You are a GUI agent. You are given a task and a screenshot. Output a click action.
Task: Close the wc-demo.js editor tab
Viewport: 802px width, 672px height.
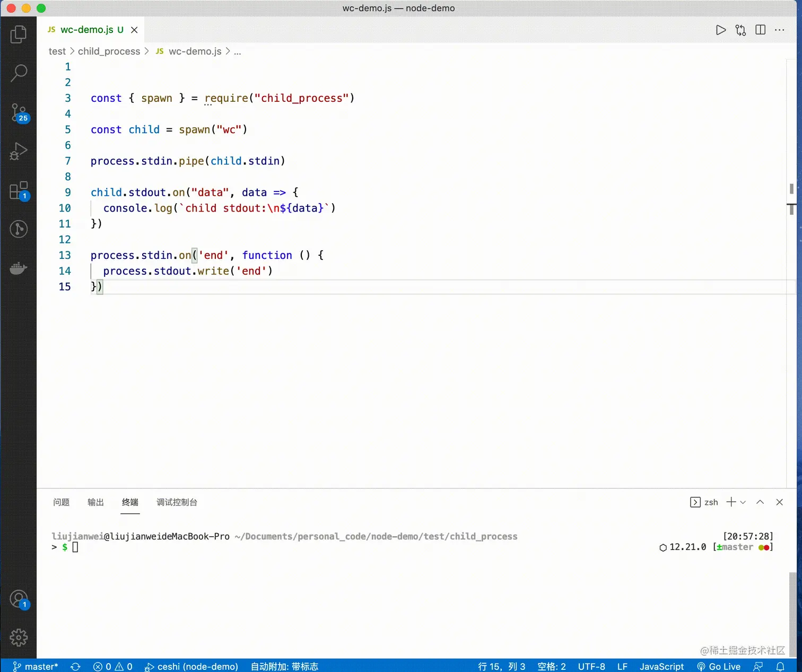point(134,30)
